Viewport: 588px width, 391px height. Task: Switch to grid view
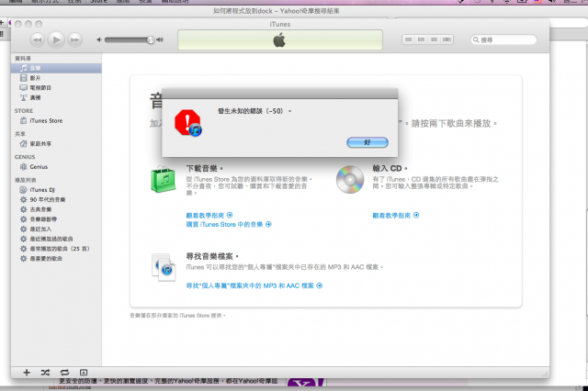click(434, 39)
